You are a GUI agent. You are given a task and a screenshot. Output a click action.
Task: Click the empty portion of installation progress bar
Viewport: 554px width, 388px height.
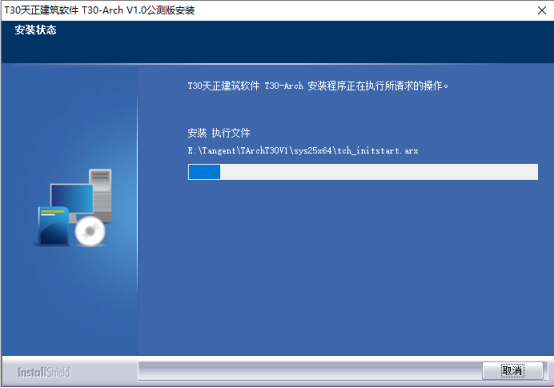pos(379,172)
